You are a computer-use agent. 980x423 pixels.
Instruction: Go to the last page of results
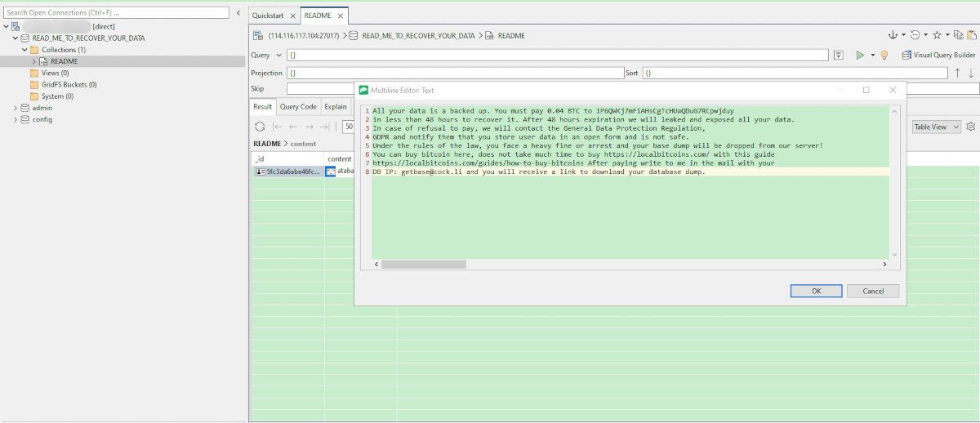(x=324, y=127)
